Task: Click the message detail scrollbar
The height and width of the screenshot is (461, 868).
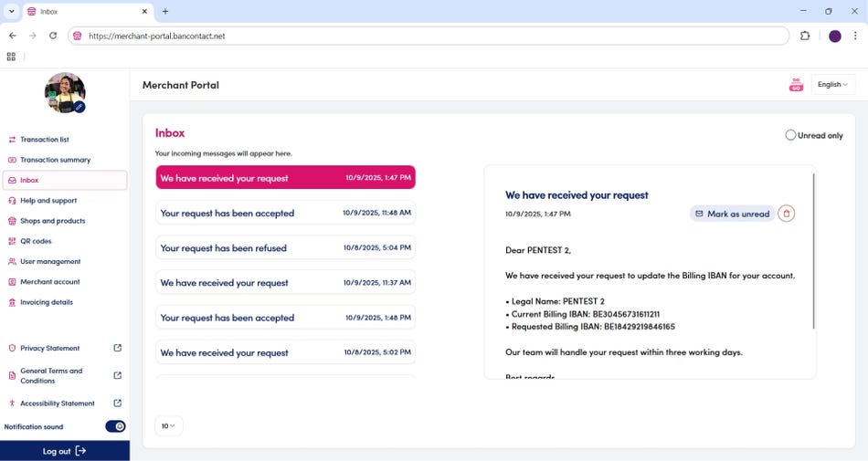Action: [x=814, y=251]
